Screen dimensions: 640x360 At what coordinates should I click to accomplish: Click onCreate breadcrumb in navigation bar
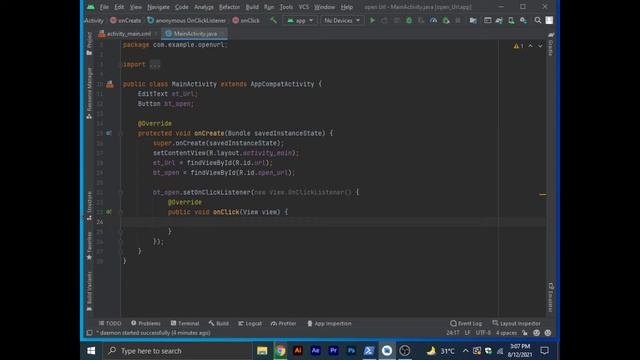click(126, 20)
